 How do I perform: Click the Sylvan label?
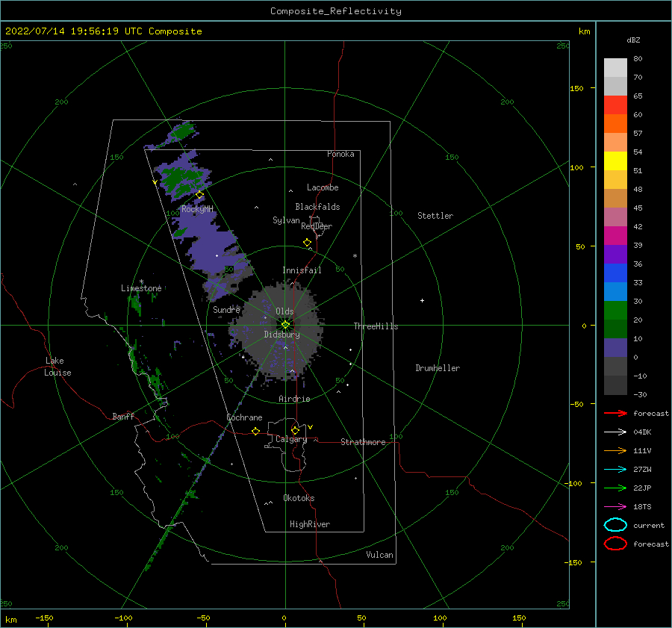[286, 220]
